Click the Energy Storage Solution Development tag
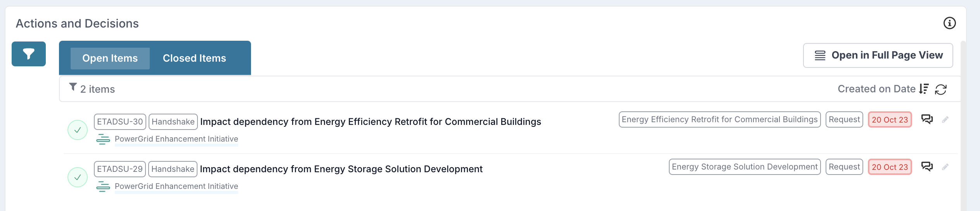Image resolution: width=980 pixels, height=211 pixels. (745, 167)
